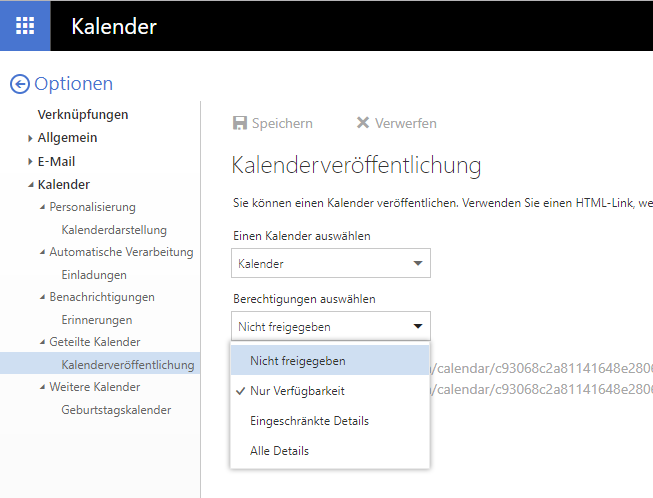Click the Verwerfen X icon
This screenshot has width=653, height=498.
[363, 123]
